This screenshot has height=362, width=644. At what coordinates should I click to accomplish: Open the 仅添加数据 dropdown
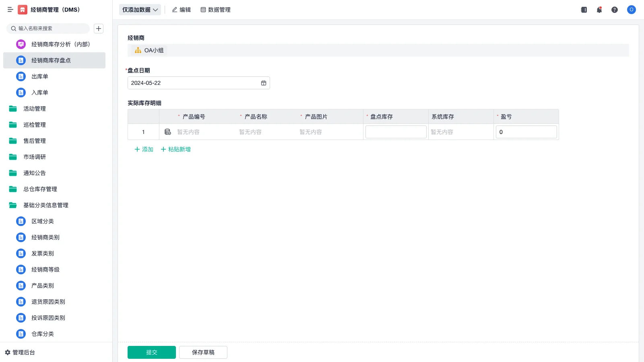140,10
